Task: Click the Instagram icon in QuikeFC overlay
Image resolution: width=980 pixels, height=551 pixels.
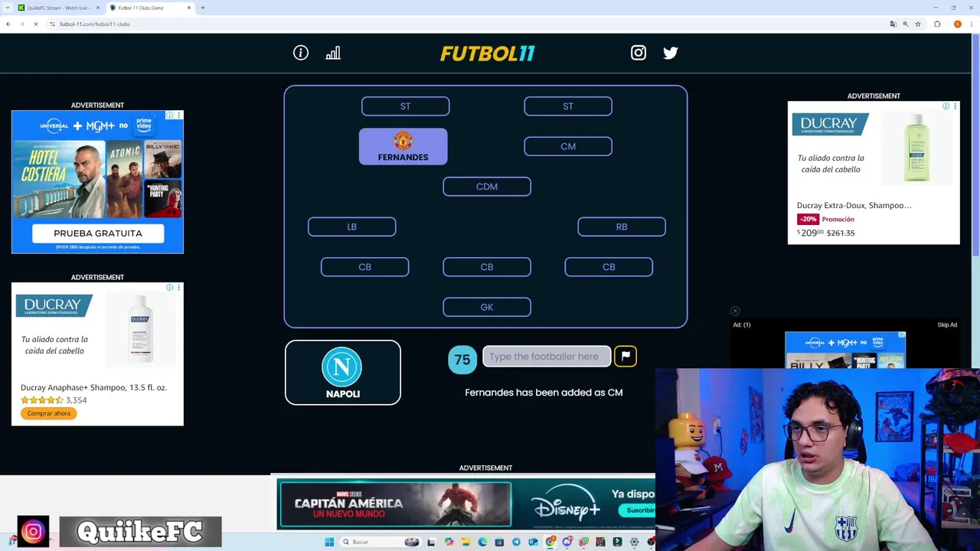Action: [x=33, y=531]
